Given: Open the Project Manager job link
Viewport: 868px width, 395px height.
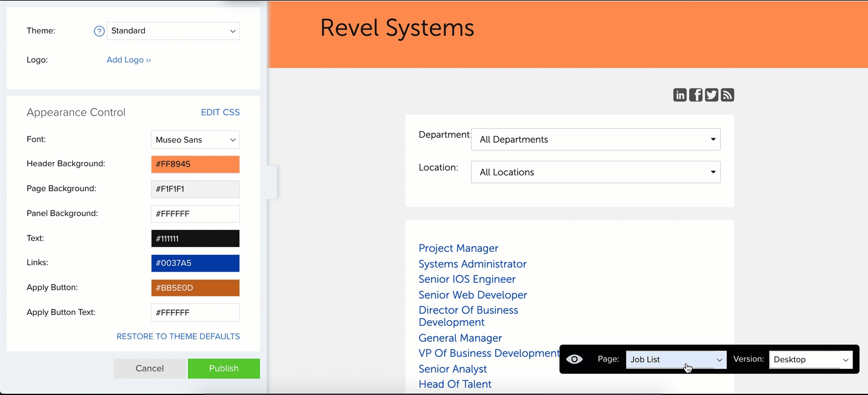Looking at the screenshot, I should click(458, 248).
